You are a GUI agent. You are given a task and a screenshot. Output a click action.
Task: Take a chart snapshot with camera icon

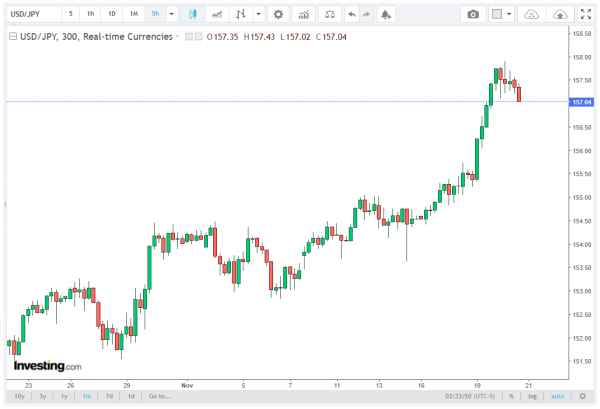(x=474, y=14)
